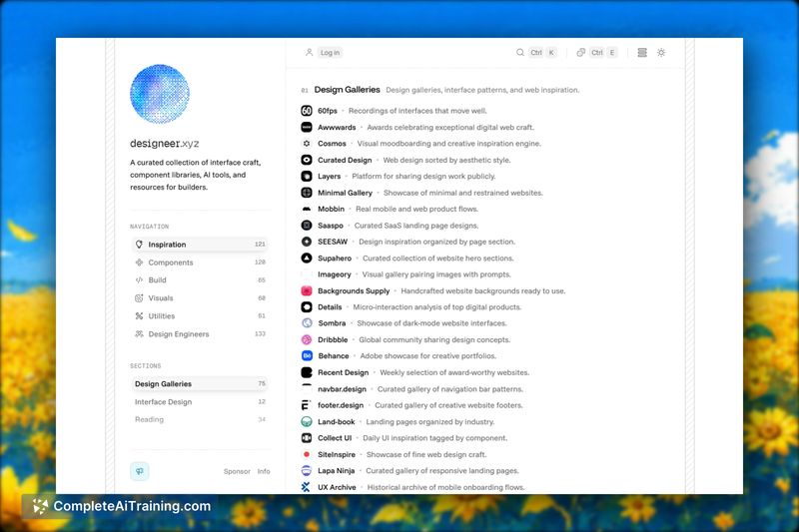Click the user account icon
This screenshot has width=799, height=532.
[x=309, y=53]
